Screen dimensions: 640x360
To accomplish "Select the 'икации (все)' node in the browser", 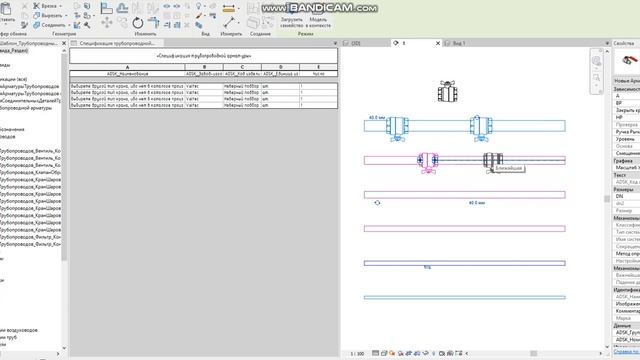I will [14, 79].
